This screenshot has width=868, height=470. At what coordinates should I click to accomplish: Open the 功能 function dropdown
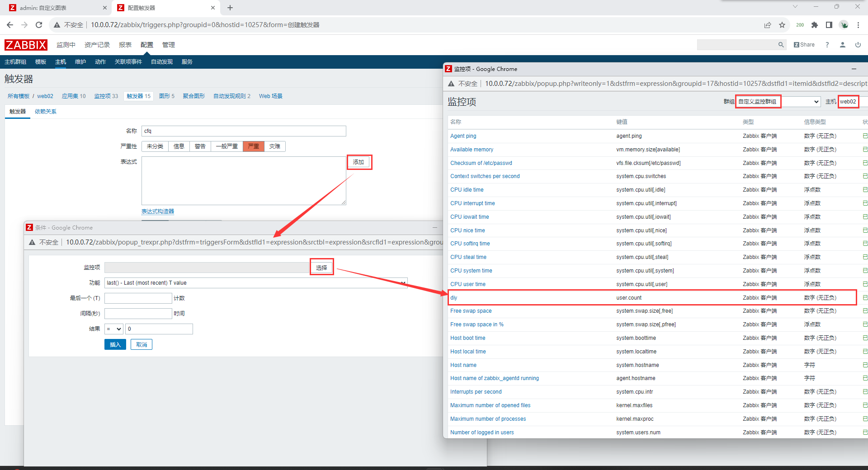256,283
